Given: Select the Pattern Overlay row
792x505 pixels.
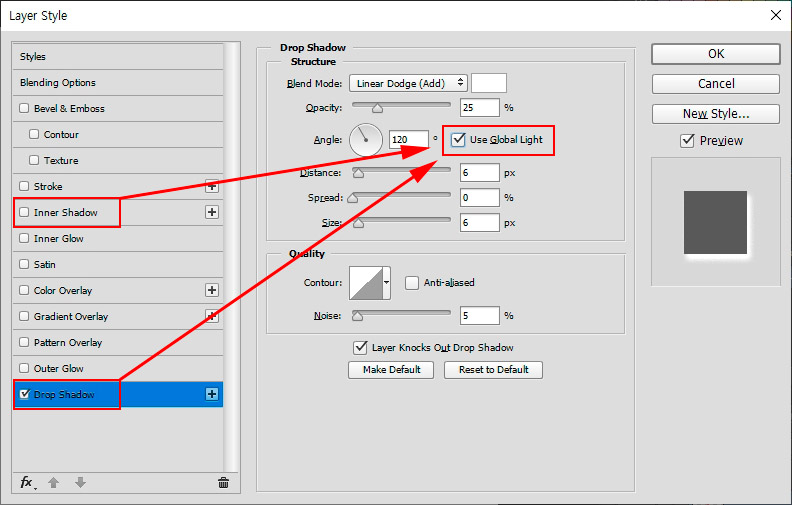Looking at the screenshot, I should coord(118,342).
